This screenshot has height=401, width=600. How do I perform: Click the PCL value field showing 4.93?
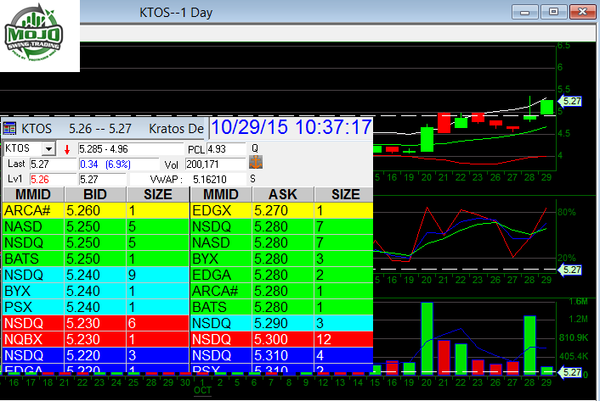[225, 149]
